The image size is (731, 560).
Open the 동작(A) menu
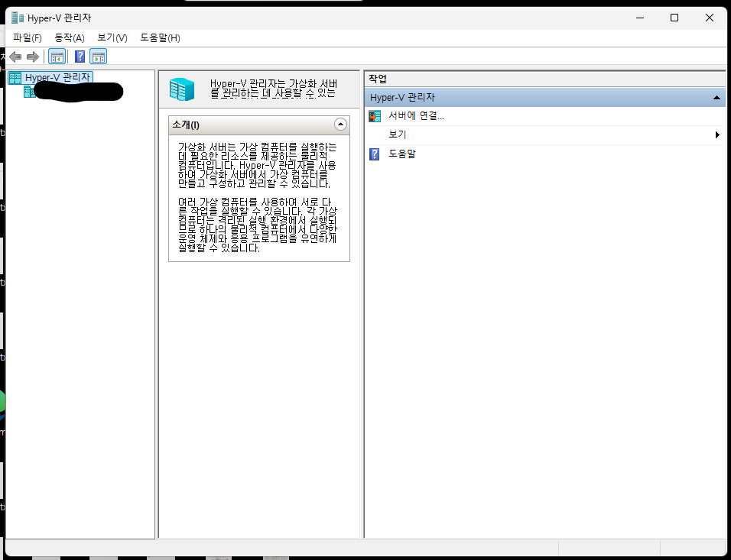click(x=70, y=37)
